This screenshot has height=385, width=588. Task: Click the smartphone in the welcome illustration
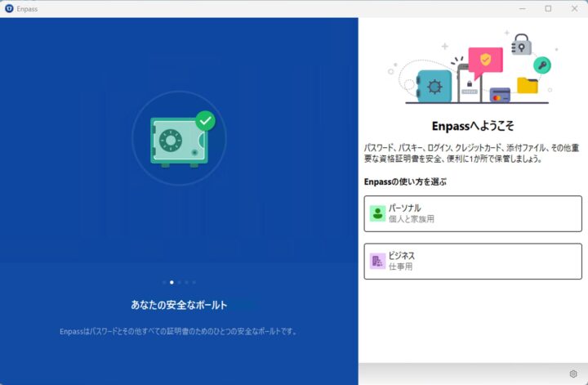click(x=468, y=85)
